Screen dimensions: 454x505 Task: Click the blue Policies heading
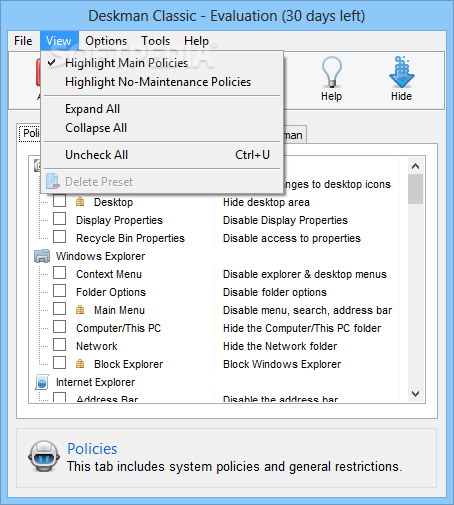point(92,449)
